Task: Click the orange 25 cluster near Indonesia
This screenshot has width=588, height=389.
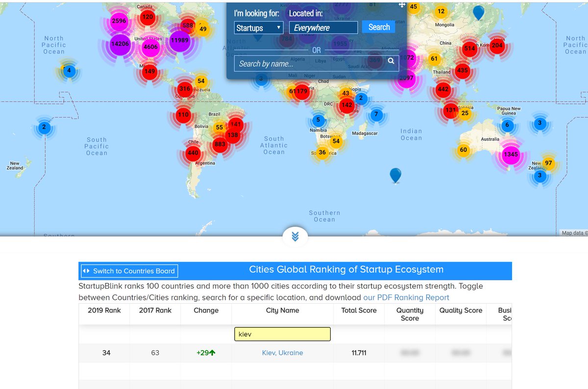Action: 465,113
